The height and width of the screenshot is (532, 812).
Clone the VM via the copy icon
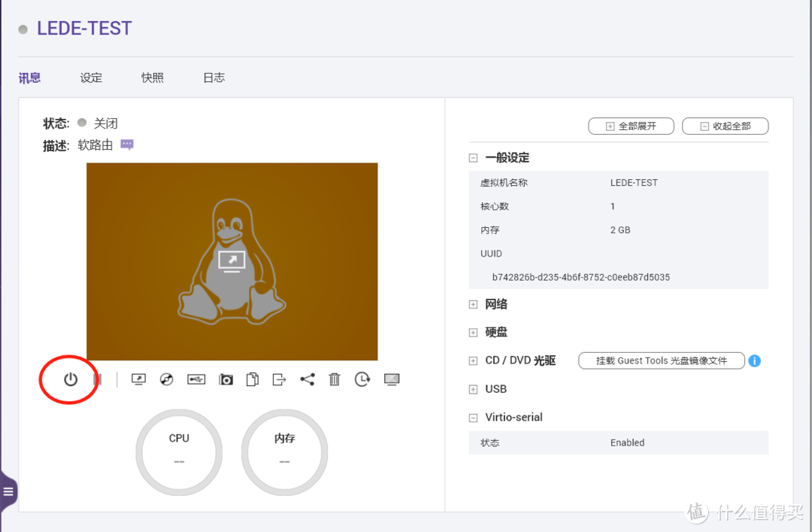[x=253, y=379]
